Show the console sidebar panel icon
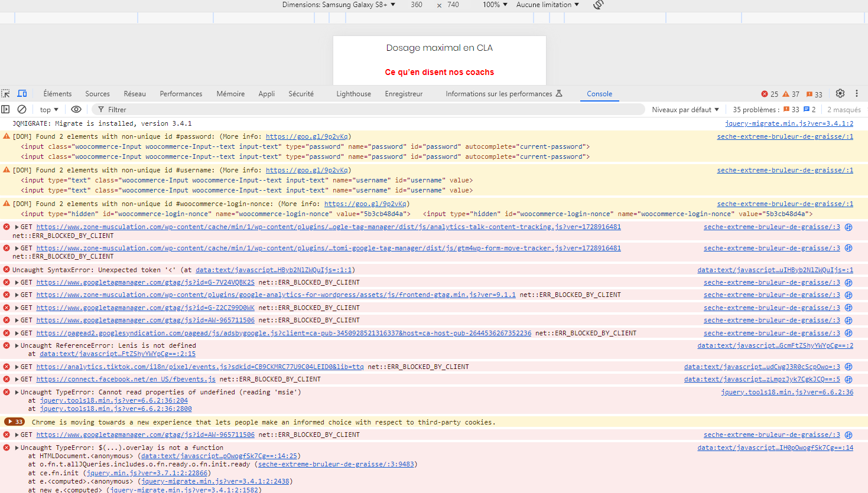Image resolution: width=868 pixels, height=493 pixels. point(6,109)
